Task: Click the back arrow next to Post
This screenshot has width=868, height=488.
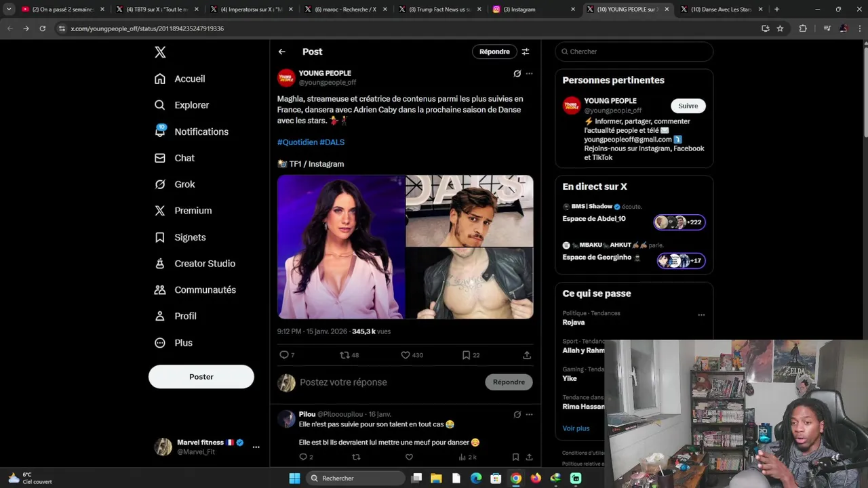Action: [281, 52]
